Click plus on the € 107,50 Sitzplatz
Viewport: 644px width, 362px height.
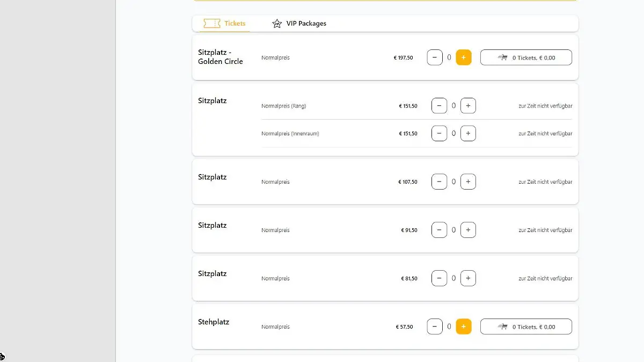coord(468,182)
